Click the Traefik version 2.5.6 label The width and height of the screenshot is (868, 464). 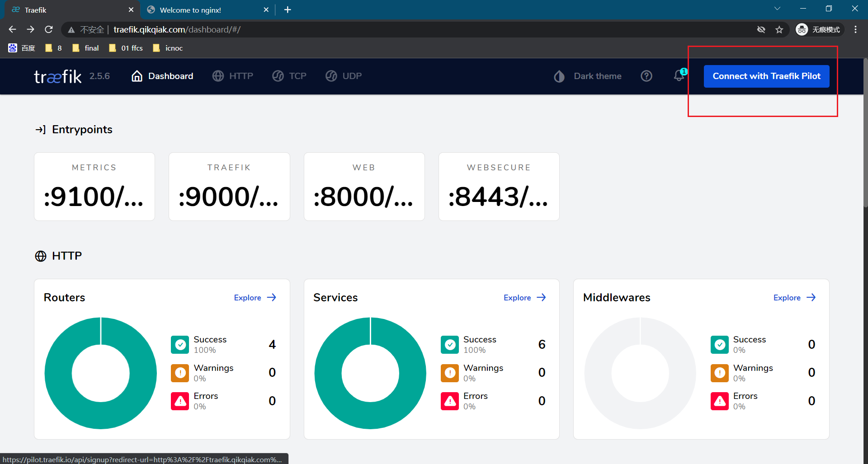coord(99,76)
